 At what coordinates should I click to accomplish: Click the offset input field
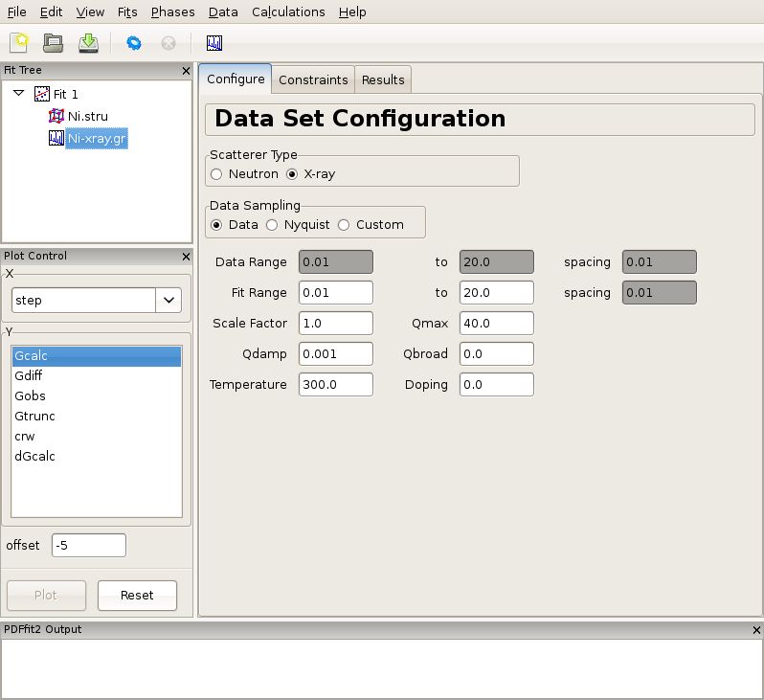(x=89, y=545)
